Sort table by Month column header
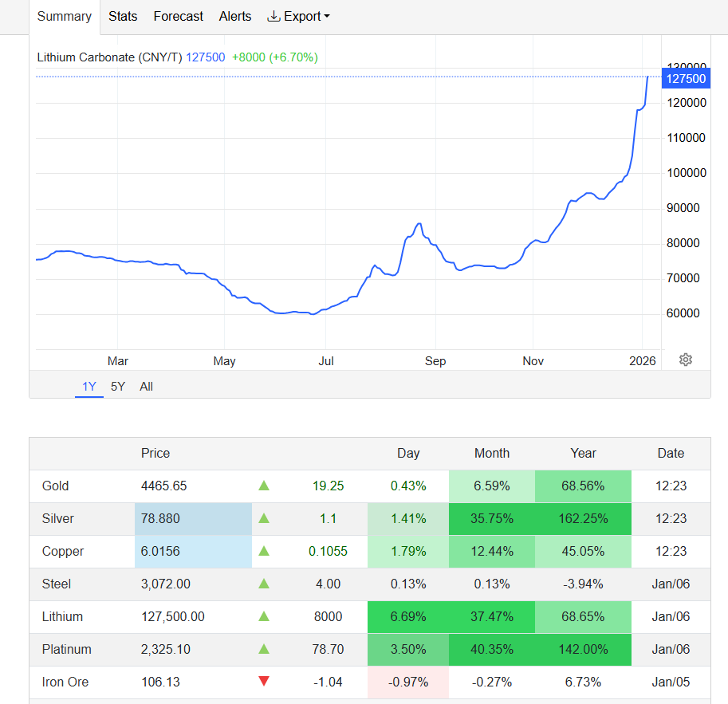This screenshot has width=728, height=704. point(492,453)
